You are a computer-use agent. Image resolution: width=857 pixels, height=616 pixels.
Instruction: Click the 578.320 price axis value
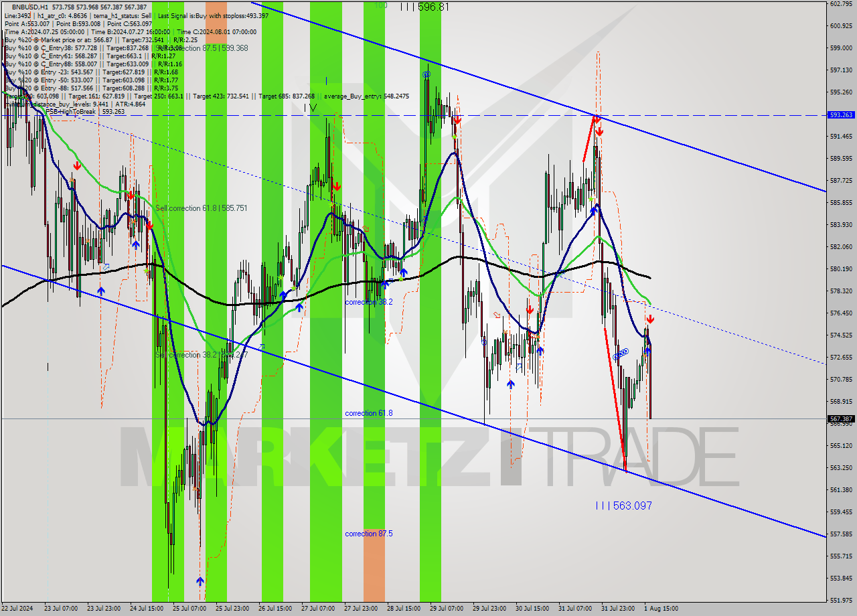(x=841, y=291)
